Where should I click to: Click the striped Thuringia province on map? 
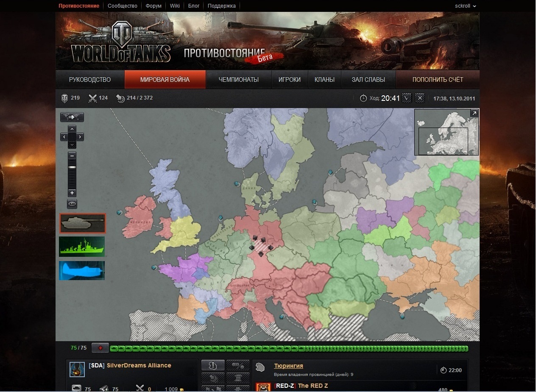point(261,246)
